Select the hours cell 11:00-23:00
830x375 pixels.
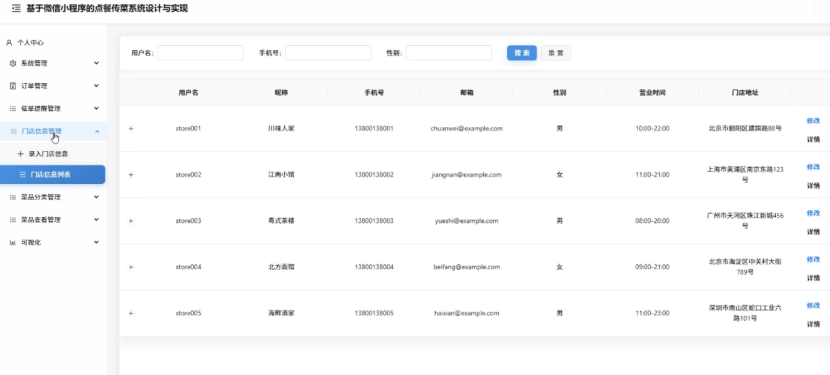[652, 313]
